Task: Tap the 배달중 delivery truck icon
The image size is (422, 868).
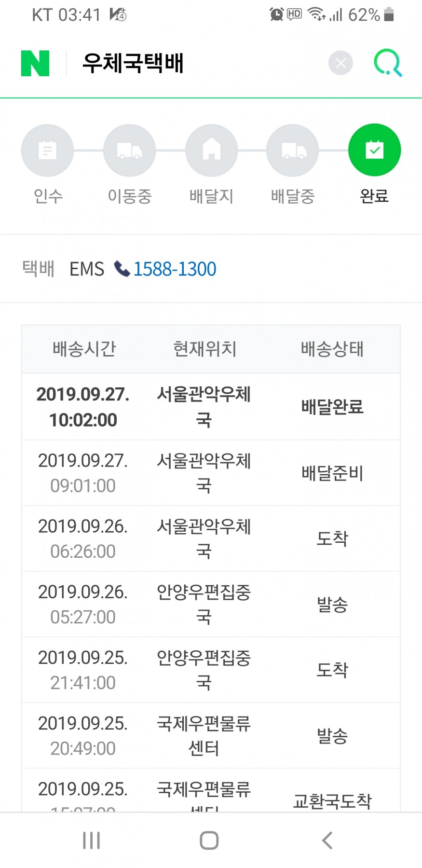Action: (x=293, y=151)
